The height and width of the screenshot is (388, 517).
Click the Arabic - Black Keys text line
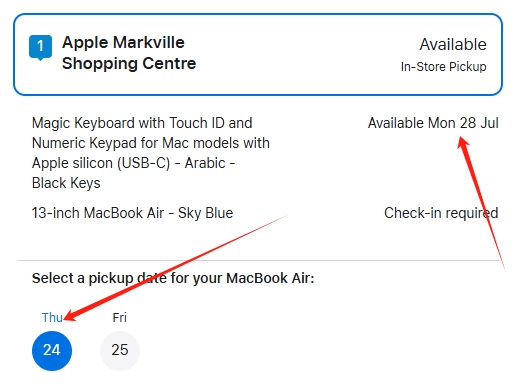(x=134, y=173)
